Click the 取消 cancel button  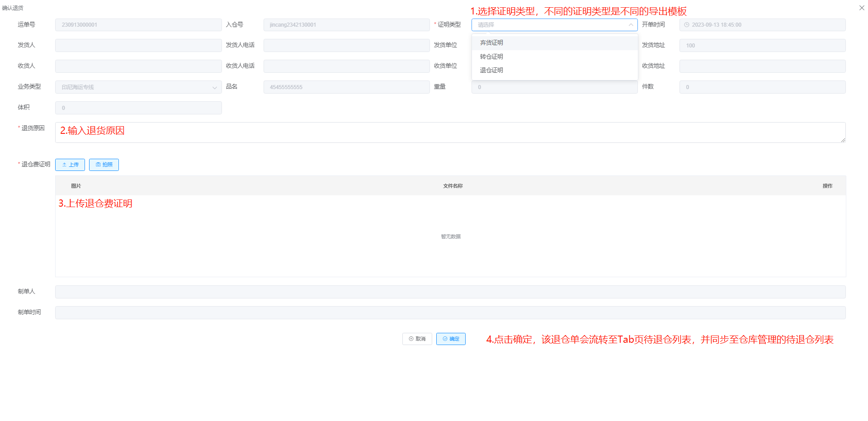pyautogui.click(x=417, y=339)
